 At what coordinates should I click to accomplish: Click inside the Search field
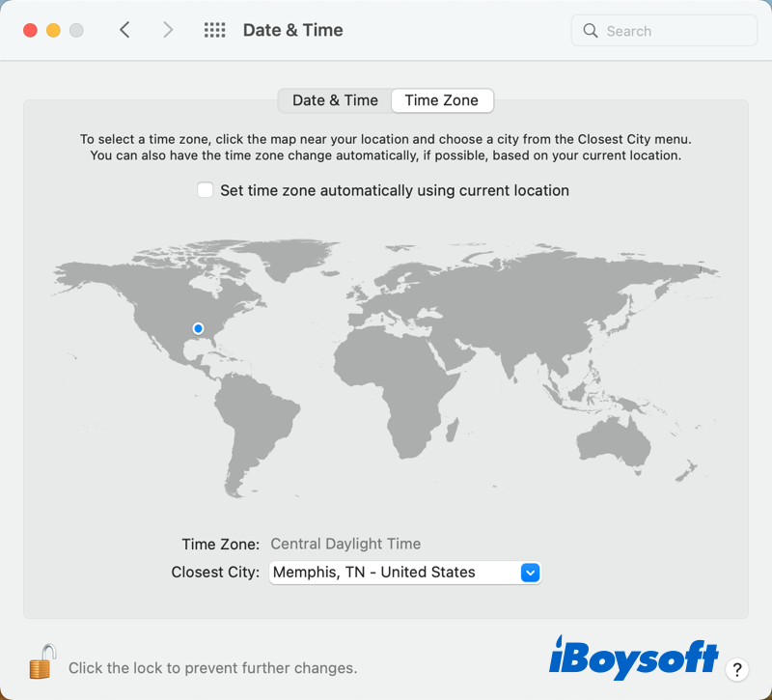656,31
